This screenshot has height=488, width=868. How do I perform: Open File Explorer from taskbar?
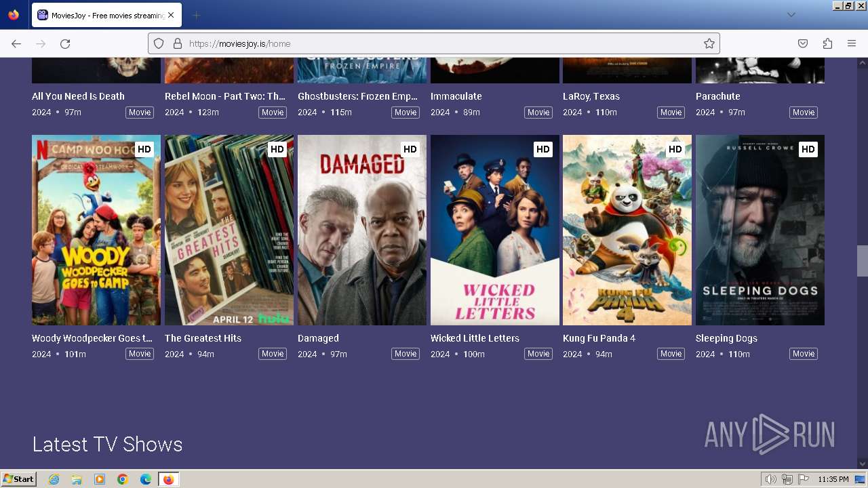(77, 479)
